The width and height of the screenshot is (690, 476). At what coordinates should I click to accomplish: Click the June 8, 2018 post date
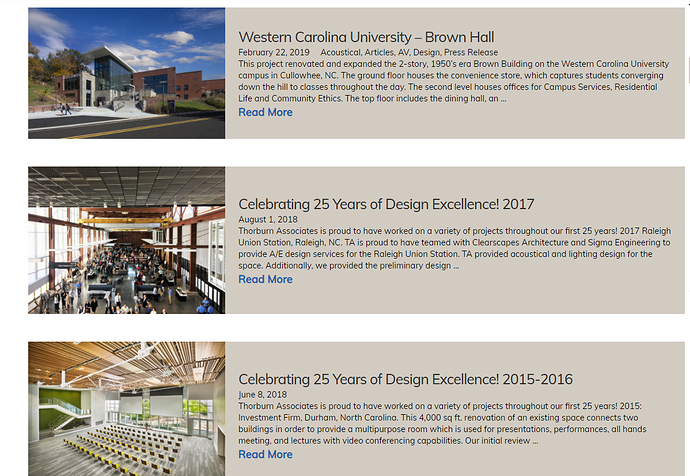click(262, 394)
